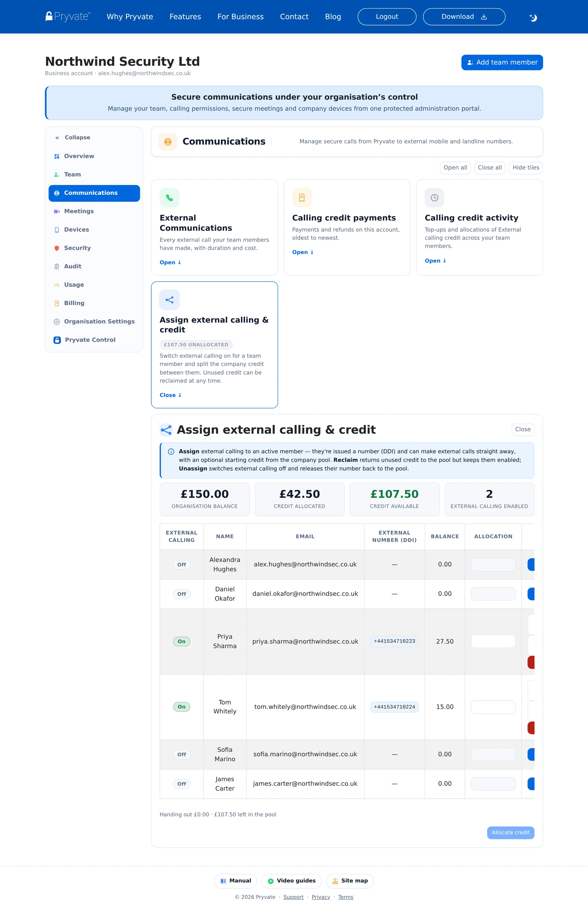Screen dimensions: 588x909
Task: Click the Calling credit activity clock icon
Action: 434,197
